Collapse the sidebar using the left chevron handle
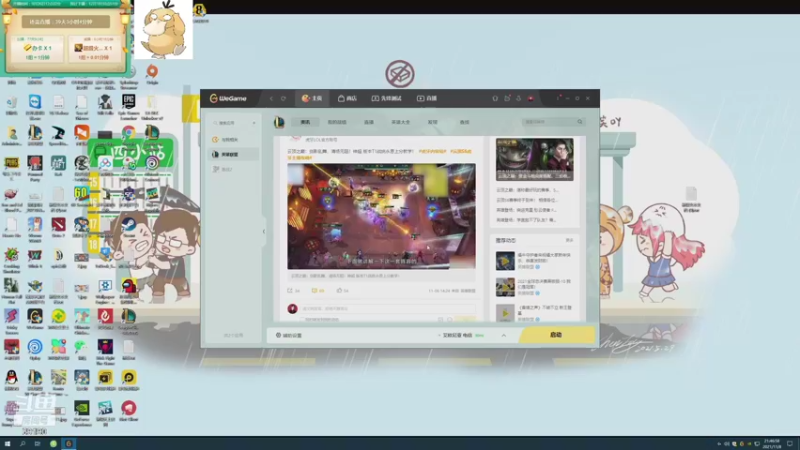The image size is (800, 450). coord(264,231)
